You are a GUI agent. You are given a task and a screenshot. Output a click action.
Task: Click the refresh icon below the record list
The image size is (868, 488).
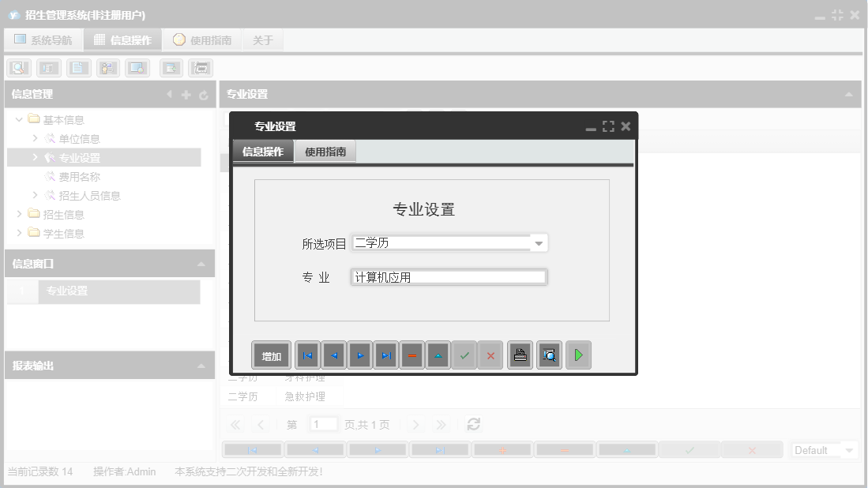473,424
